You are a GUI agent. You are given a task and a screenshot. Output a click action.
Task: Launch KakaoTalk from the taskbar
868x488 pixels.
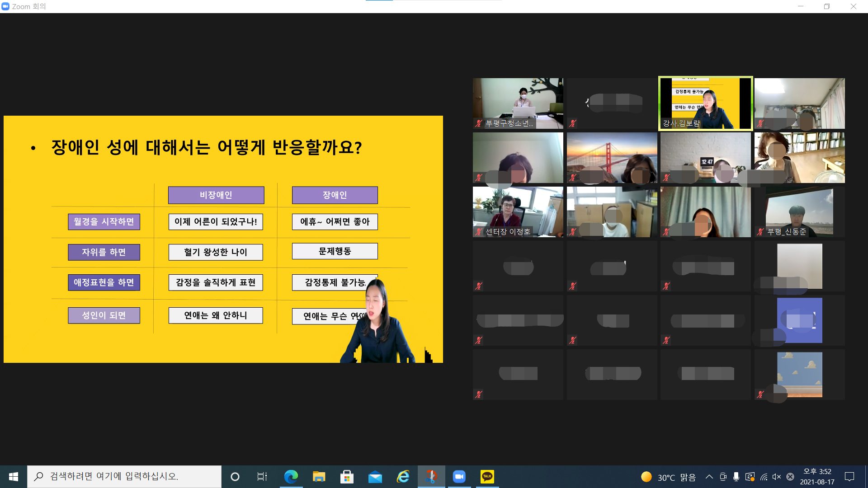(487, 477)
